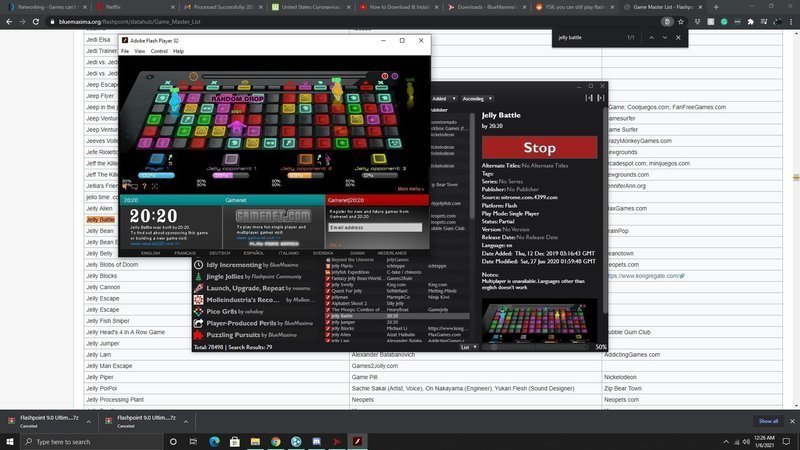Toggle the left sidebar icon in Flashpoint
This screenshot has height=450, width=800.
[x=589, y=98]
